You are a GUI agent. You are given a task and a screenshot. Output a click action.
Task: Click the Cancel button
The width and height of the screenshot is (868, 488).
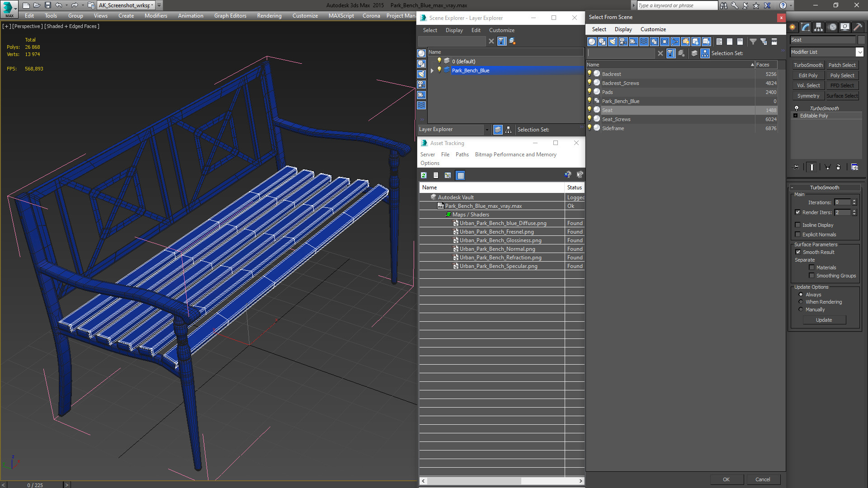(763, 479)
